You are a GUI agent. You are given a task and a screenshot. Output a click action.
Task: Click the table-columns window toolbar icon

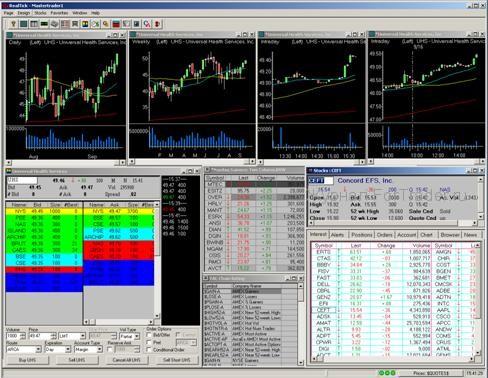coord(34,24)
